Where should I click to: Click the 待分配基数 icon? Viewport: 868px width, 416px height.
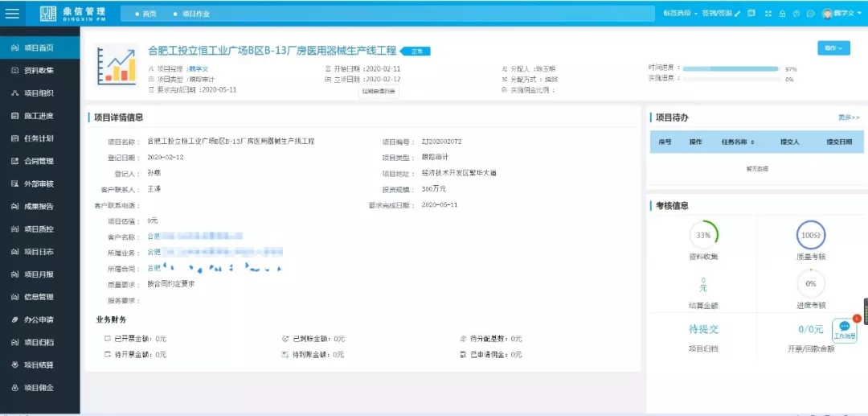pos(464,339)
